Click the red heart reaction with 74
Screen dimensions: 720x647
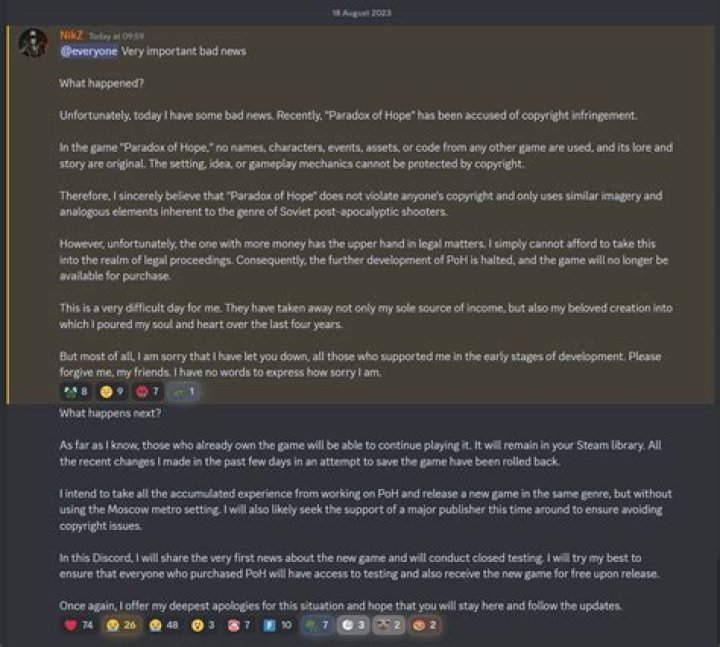(x=79, y=625)
